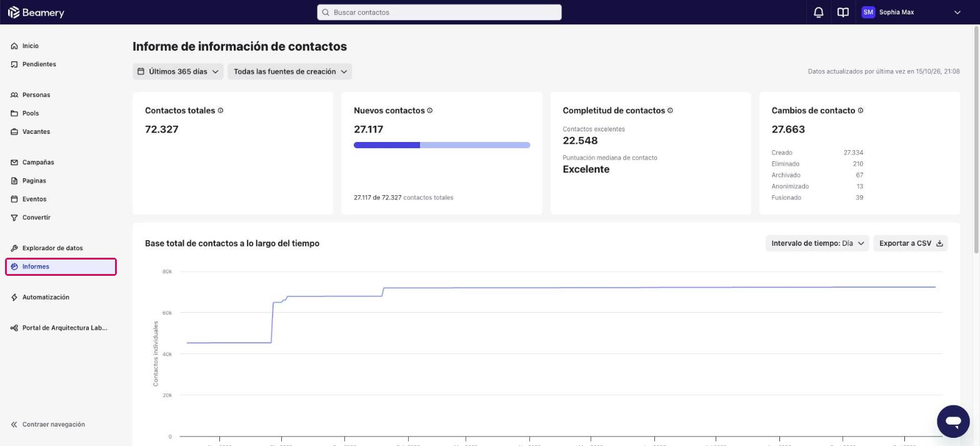Open the Intervalo de tiempo: Día dropdown
Viewport: 980px width, 446px height.
pyautogui.click(x=817, y=243)
